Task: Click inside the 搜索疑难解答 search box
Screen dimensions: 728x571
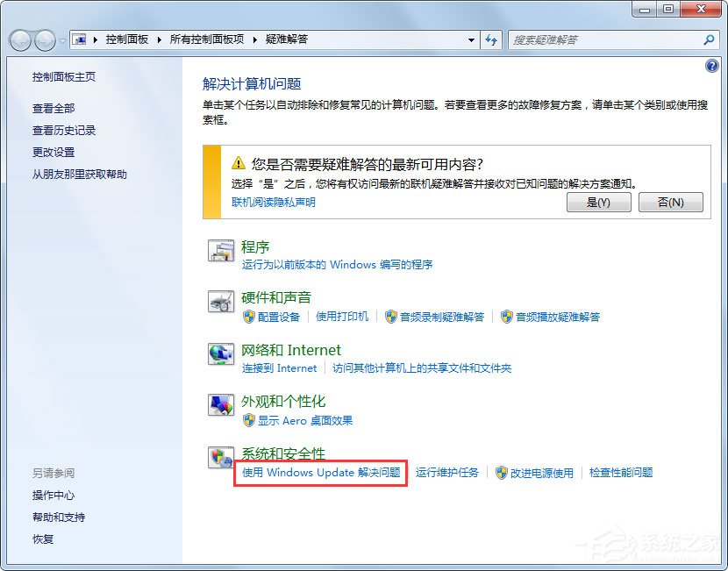Action: pos(605,39)
